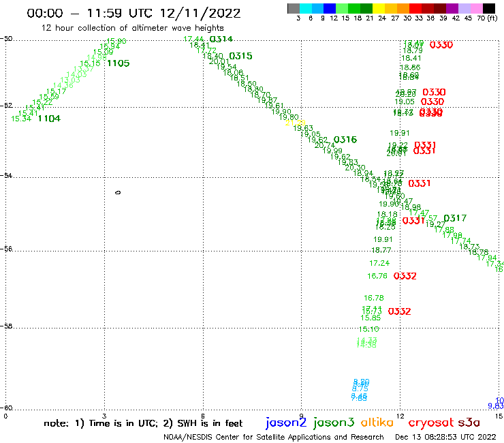Click the time label 0314

(221, 40)
